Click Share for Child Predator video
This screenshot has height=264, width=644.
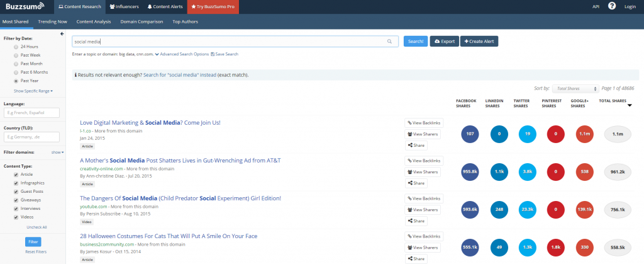click(x=416, y=221)
